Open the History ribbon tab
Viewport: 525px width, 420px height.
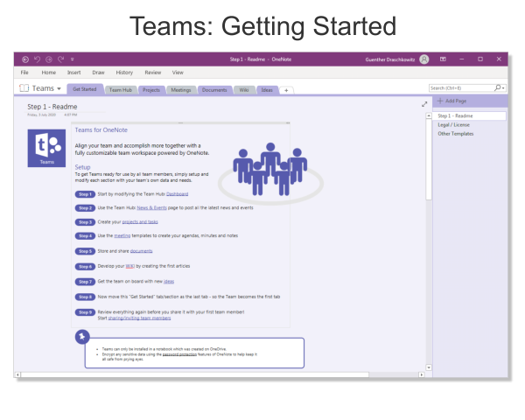click(124, 73)
